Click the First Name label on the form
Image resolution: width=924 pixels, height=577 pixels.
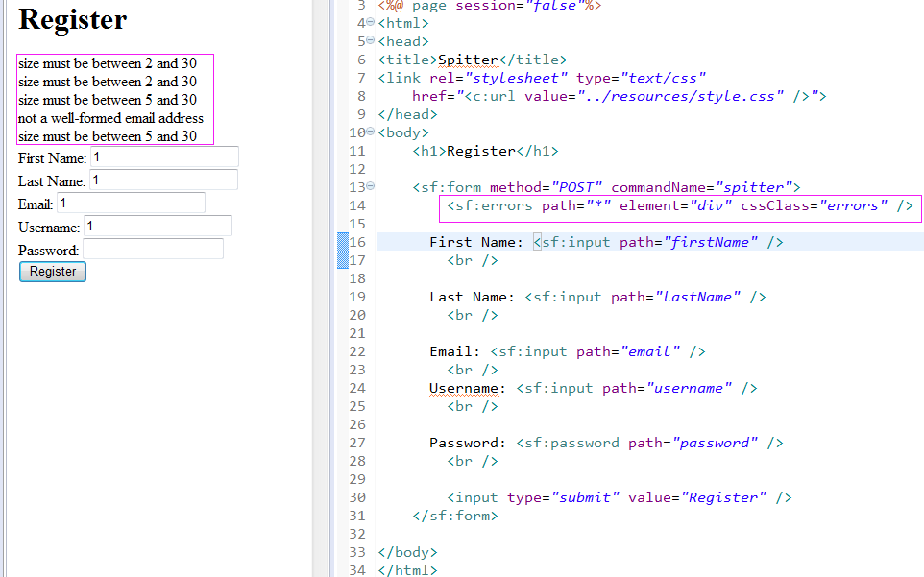[x=52, y=158]
